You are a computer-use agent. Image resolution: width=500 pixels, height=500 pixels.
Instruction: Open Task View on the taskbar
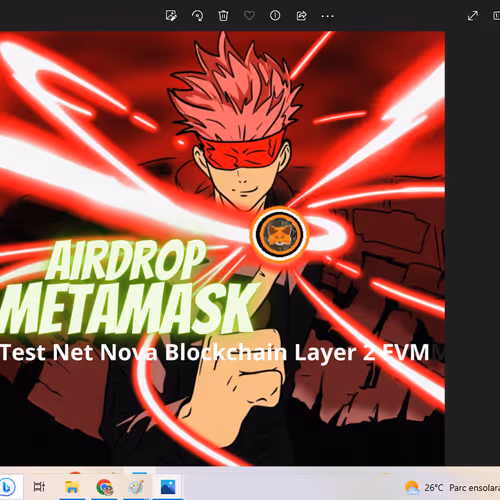(x=39, y=487)
